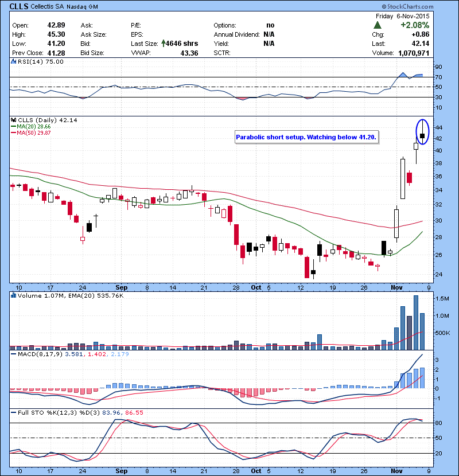Click the green up-arrow next to +2.08%
The image size is (459, 476).
pyautogui.click(x=378, y=25)
